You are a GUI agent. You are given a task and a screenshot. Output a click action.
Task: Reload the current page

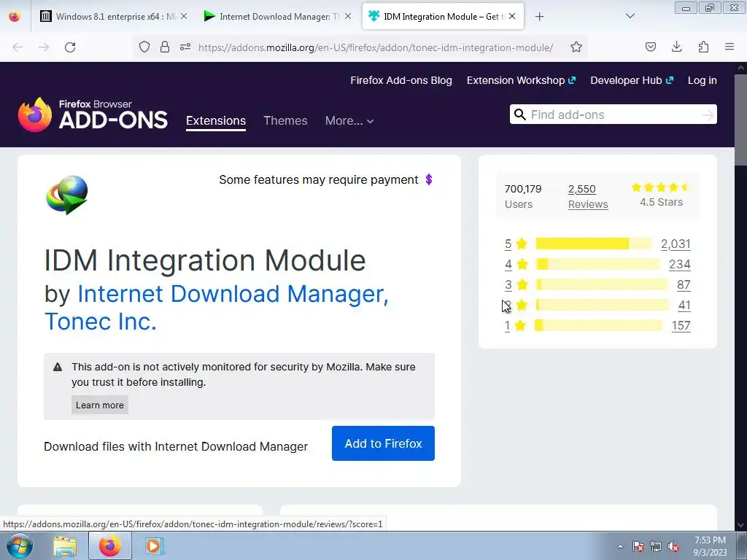[70, 47]
